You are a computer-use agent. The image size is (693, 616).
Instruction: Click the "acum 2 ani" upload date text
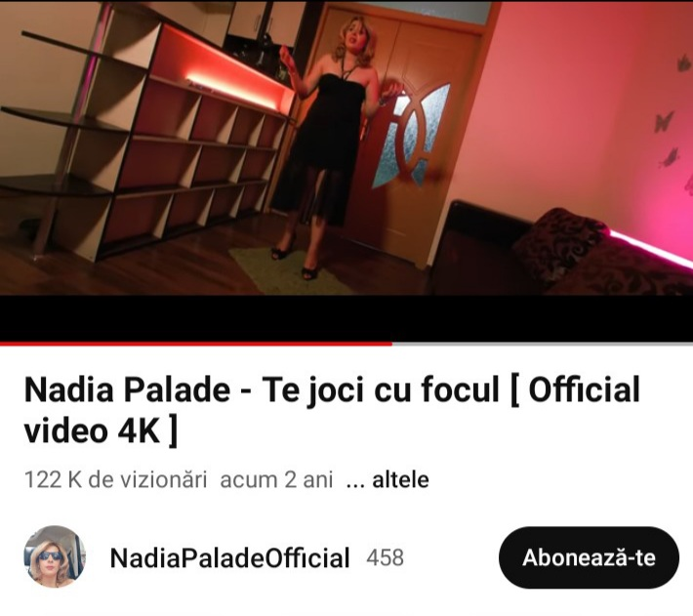276,480
